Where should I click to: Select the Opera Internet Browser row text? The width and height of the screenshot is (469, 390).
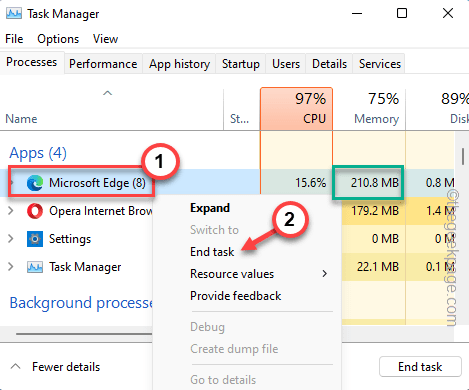(x=101, y=211)
